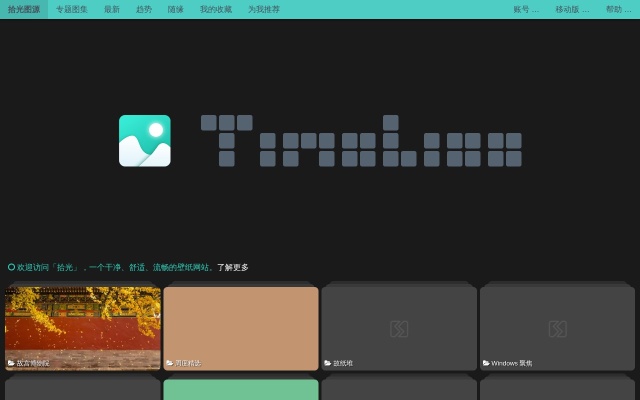640x400 pixels.
Task: Click the circle icon before the welcome text
Action: pyautogui.click(x=11, y=267)
